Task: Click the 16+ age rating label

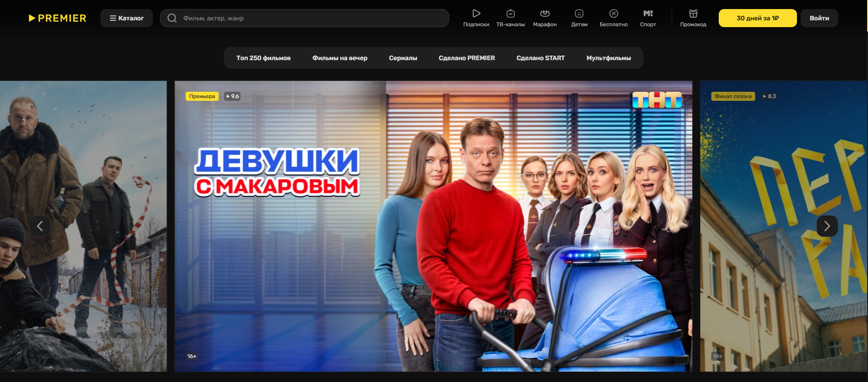Action: tap(192, 356)
